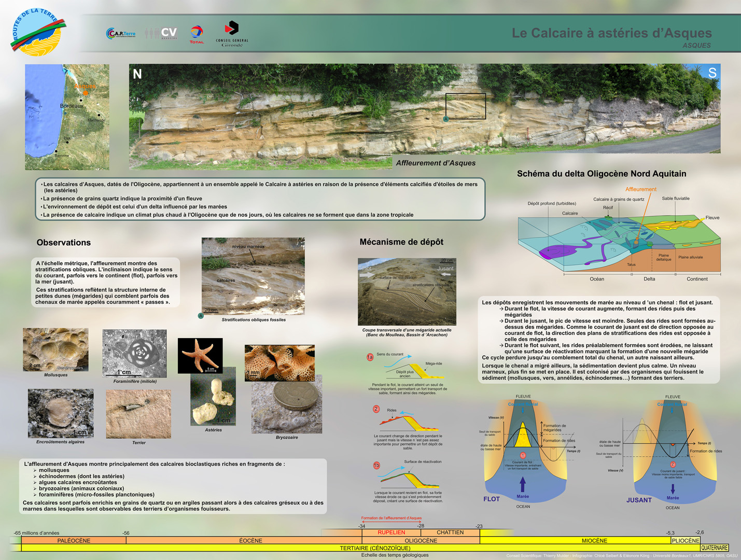
Task: View the Stratifications obliques fossiles photo
Action: tap(253, 276)
